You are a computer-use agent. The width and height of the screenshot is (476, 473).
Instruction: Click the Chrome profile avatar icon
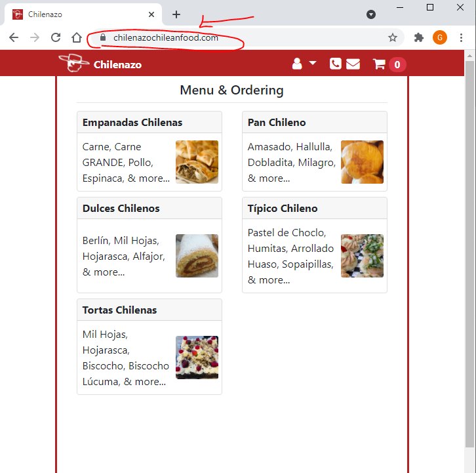pyautogui.click(x=439, y=37)
